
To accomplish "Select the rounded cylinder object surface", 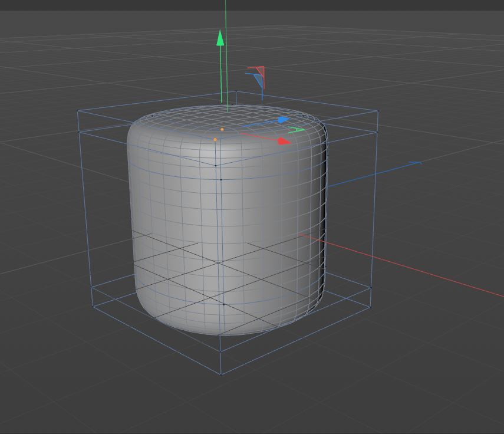I will click(183, 236).
